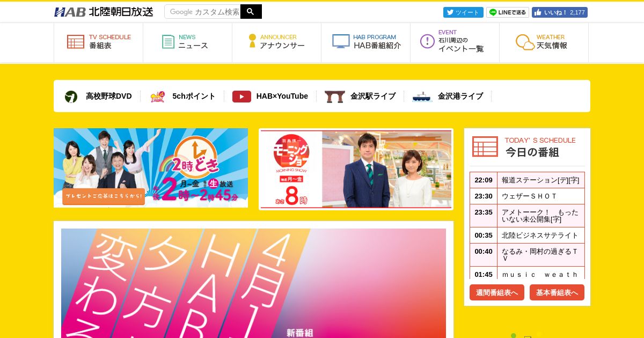Click the TODAY'S SCHEDULE grid icon
The width and height of the screenshot is (644, 338).
[485, 146]
